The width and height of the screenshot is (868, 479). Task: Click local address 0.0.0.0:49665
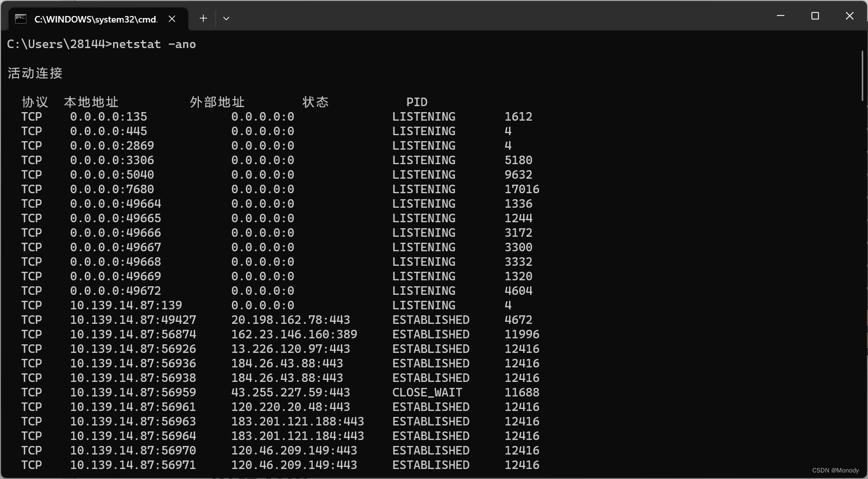tap(116, 218)
